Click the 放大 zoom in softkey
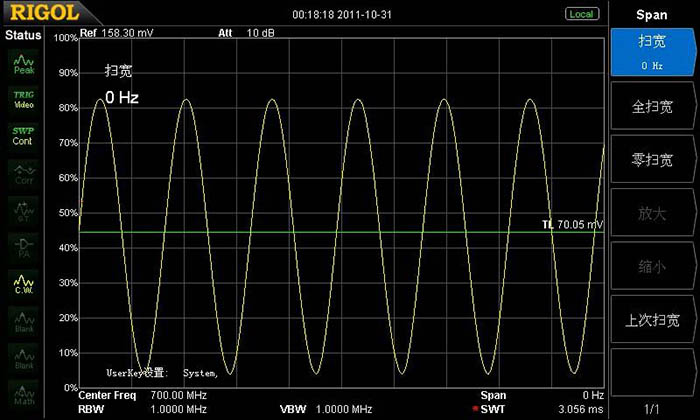 pos(654,213)
